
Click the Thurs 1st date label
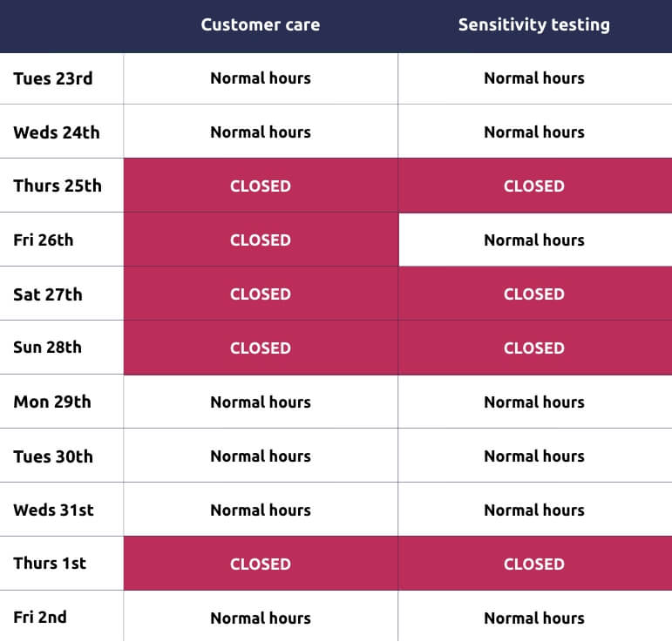50,564
